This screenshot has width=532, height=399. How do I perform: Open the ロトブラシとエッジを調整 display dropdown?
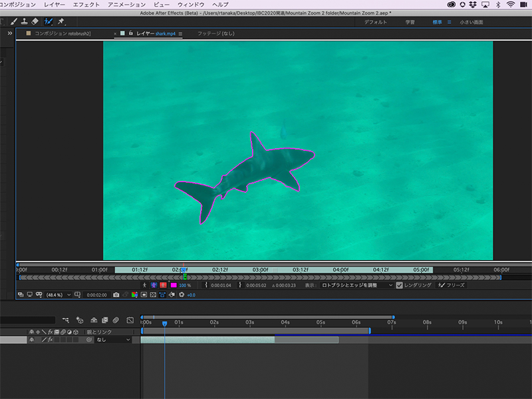[x=357, y=285]
